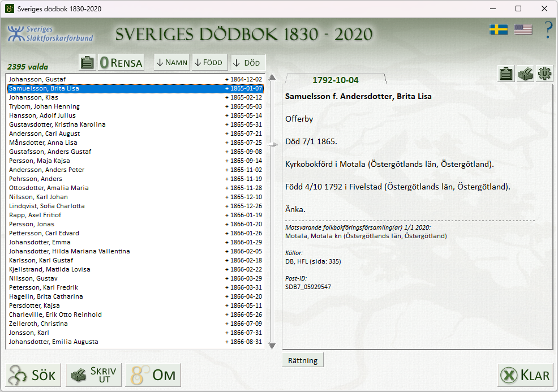The height and width of the screenshot is (392, 558).
Task: Select Johansson, Gustaf row
Action: [x=135, y=79]
